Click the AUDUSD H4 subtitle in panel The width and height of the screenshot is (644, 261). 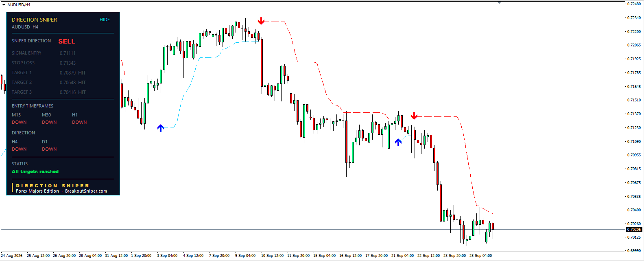pyautogui.click(x=25, y=27)
